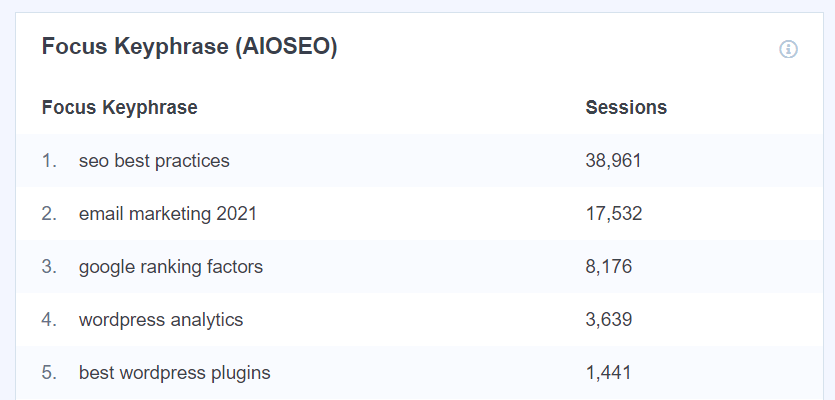The width and height of the screenshot is (835, 400).
Task: Click the 3,639 sessions count
Action: pyautogui.click(x=609, y=320)
